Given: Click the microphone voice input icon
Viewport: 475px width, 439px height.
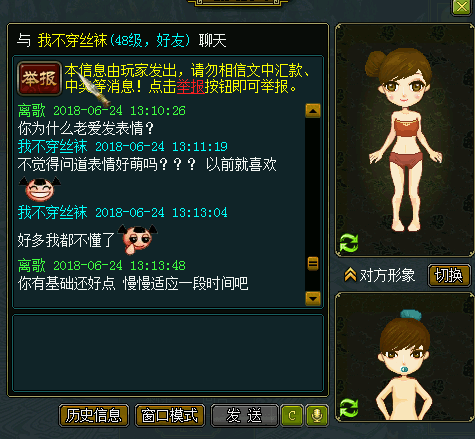Looking at the screenshot, I should 317,415.
